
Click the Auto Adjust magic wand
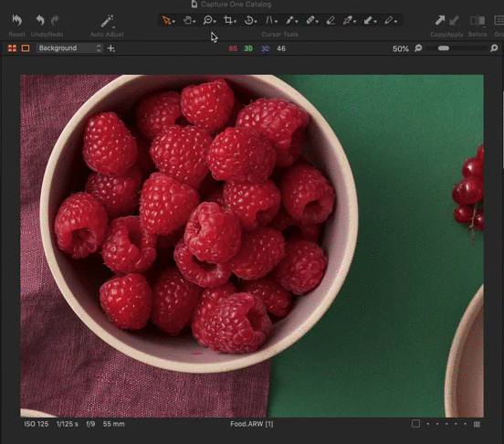[107, 21]
